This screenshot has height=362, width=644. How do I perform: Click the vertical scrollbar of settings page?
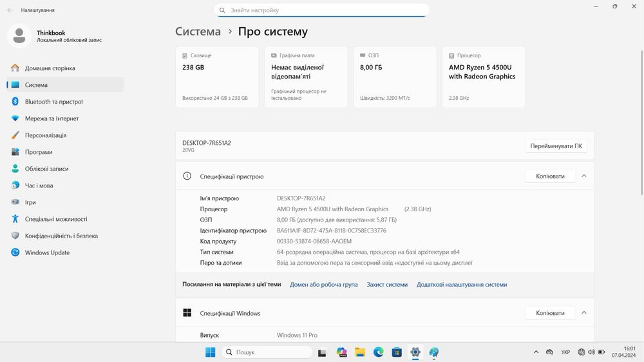(641, 122)
